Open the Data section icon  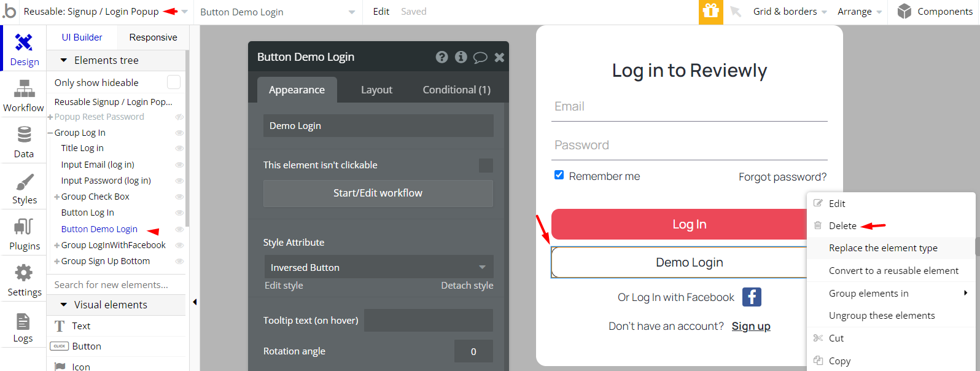(24, 135)
